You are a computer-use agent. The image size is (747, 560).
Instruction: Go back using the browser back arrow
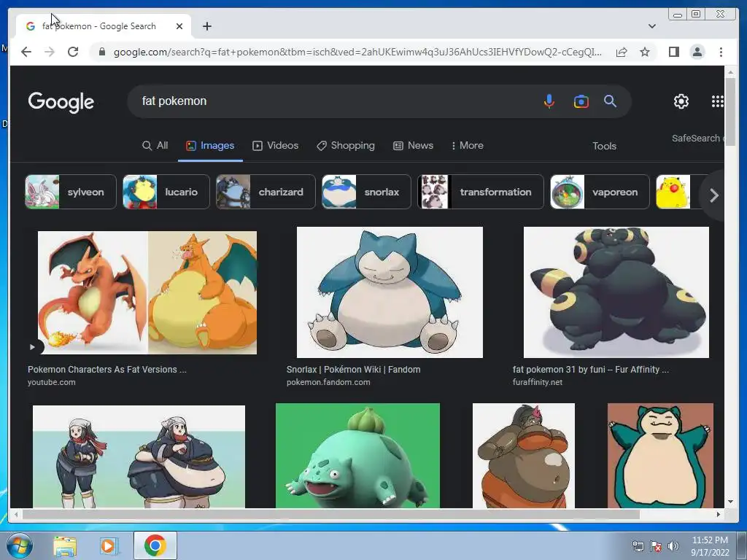(x=26, y=52)
